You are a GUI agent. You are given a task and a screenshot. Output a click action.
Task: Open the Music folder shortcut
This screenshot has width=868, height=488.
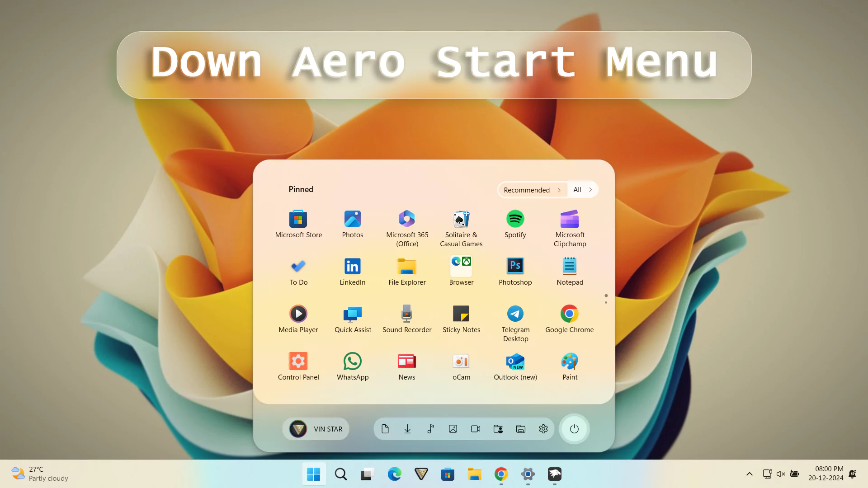pyautogui.click(x=430, y=429)
